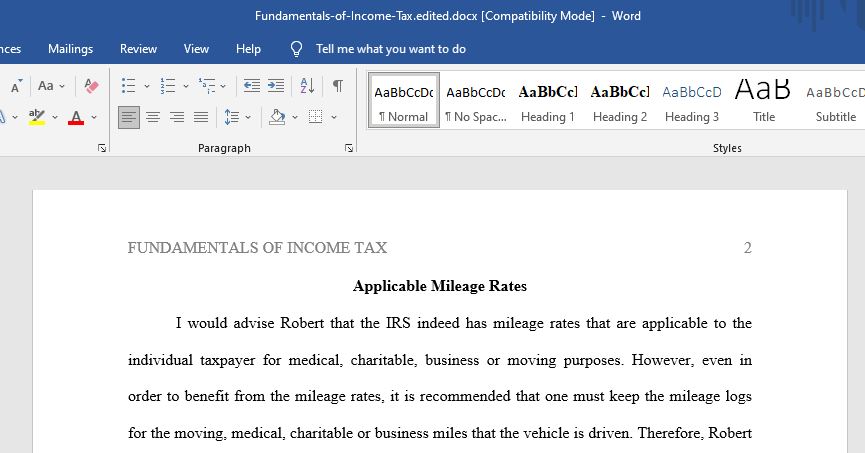Toggle Align Left alignment
The image size is (865, 453).
point(129,117)
